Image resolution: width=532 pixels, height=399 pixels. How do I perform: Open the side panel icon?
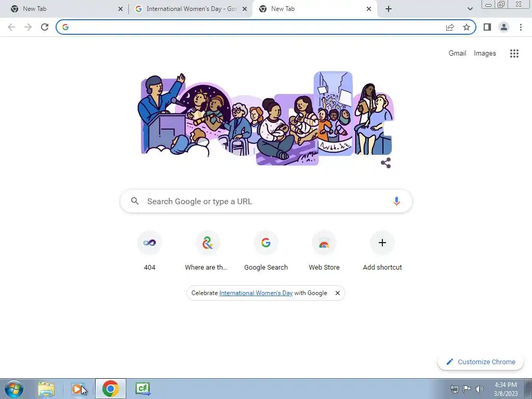click(487, 27)
